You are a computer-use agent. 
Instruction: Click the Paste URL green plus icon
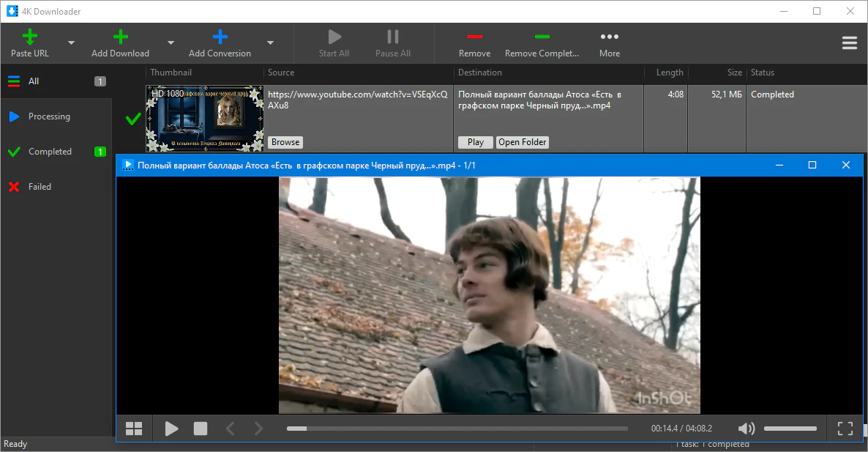tap(30, 37)
